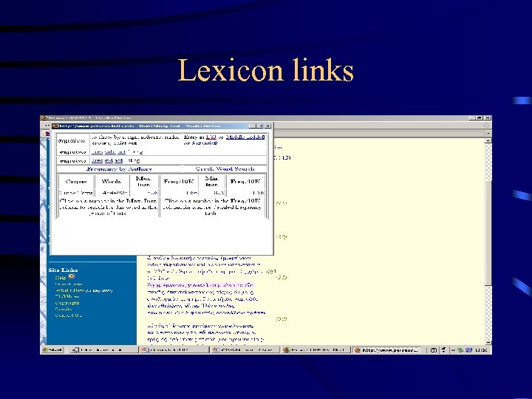The height and width of the screenshot is (399, 532).
Task: Click the first Greek word form cell
Action: point(72,140)
